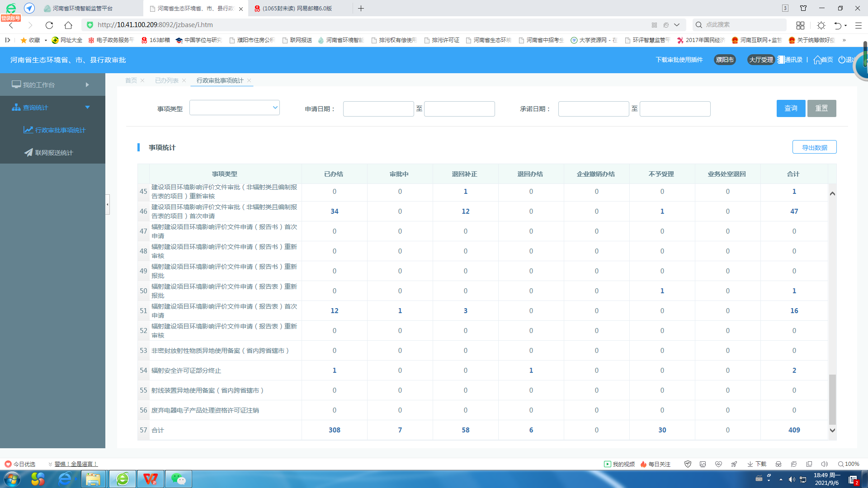The image size is (868, 488).
Task: Switch to the 已办列表 page tab
Action: [x=167, y=80]
